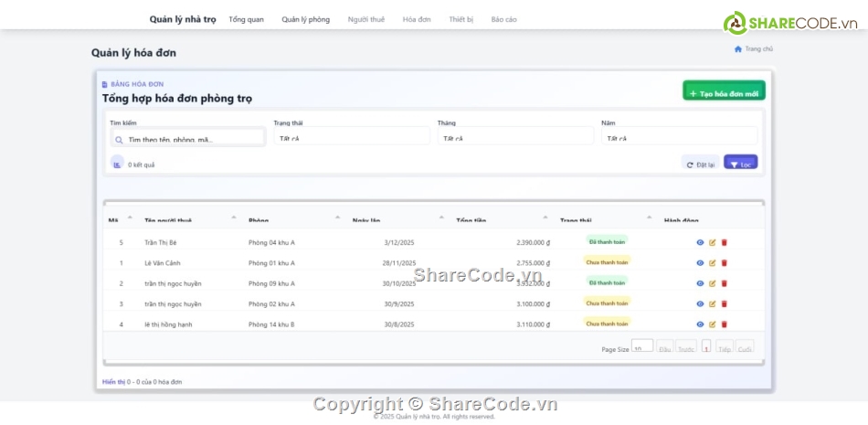868x425 pixels.
Task: View invoice of Lê Văn Cảnh
Action: click(x=700, y=262)
